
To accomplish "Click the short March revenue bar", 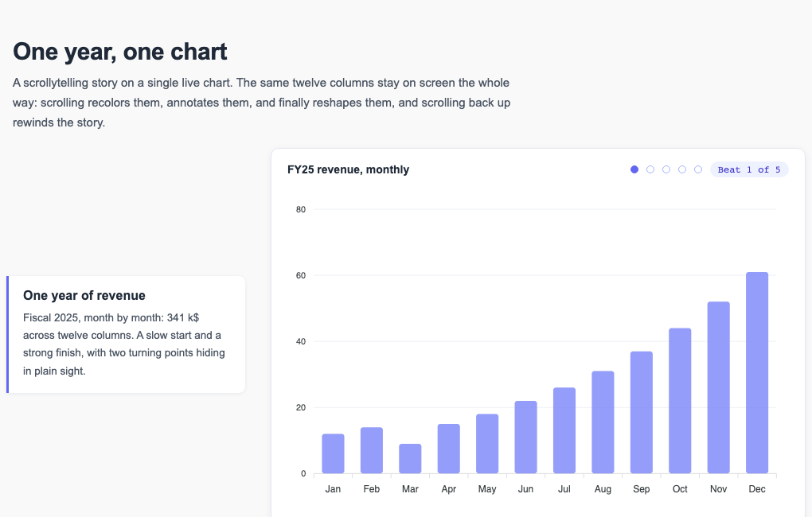I will [410, 458].
